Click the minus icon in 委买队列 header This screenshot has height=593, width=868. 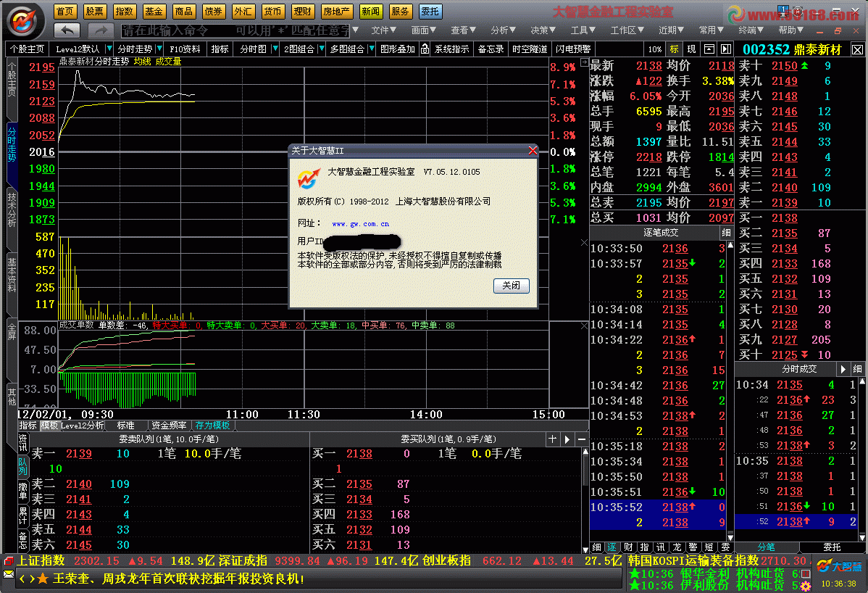click(x=581, y=439)
